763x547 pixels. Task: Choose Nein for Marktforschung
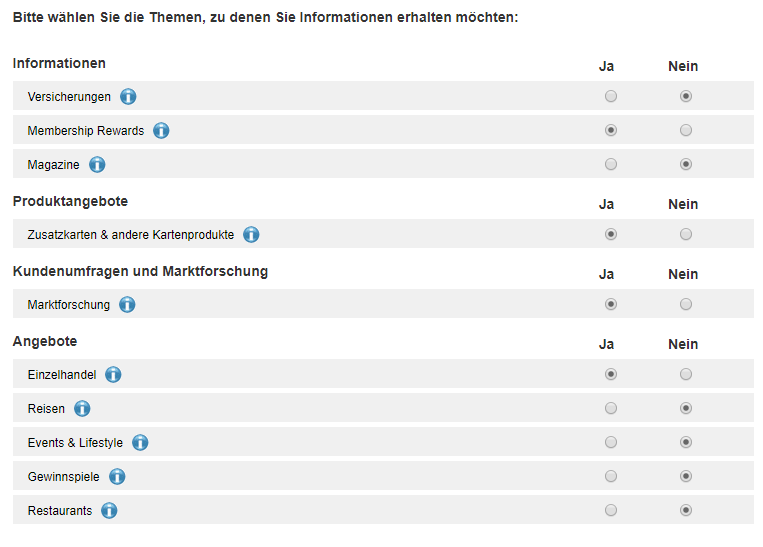(686, 304)
